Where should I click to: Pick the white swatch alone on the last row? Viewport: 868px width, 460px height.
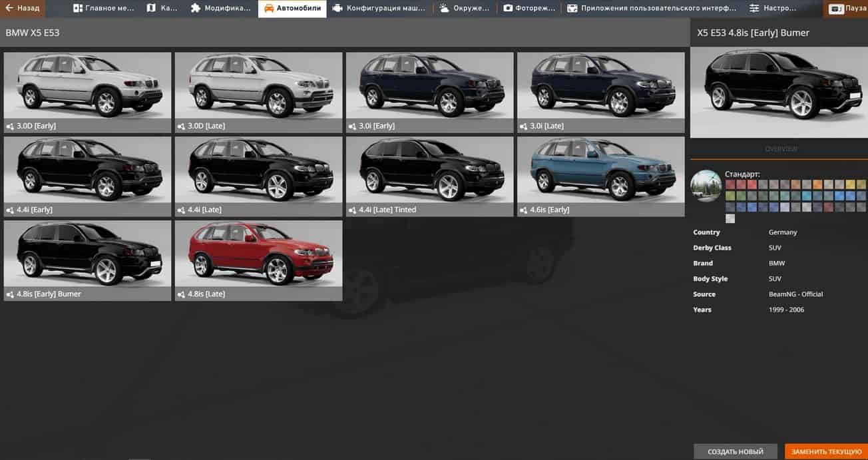(x=730, y=218)
